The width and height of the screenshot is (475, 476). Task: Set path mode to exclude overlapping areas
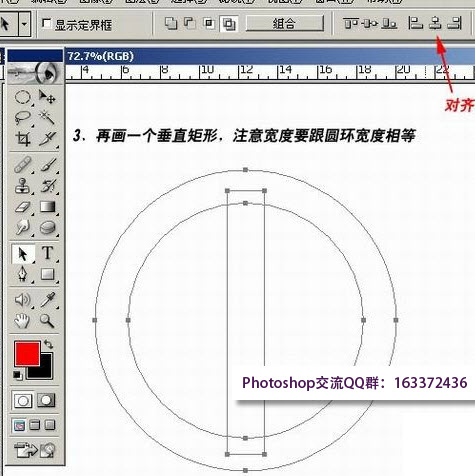tap(229, 24)
